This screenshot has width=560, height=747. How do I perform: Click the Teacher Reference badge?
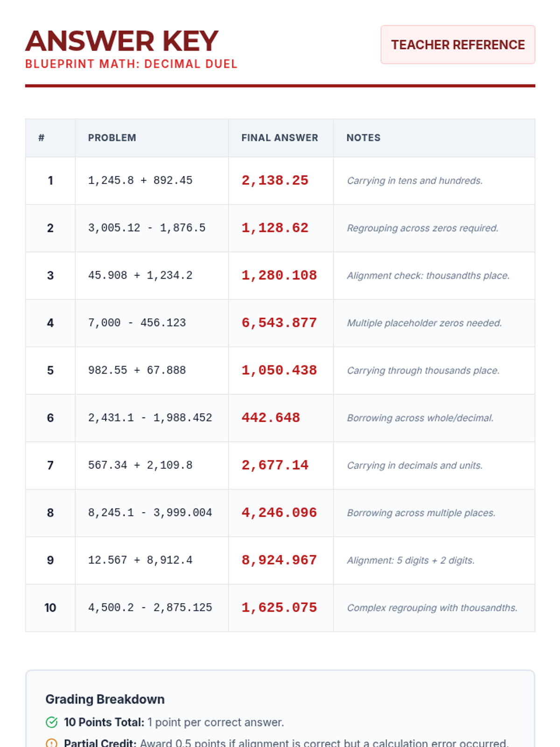457,45
